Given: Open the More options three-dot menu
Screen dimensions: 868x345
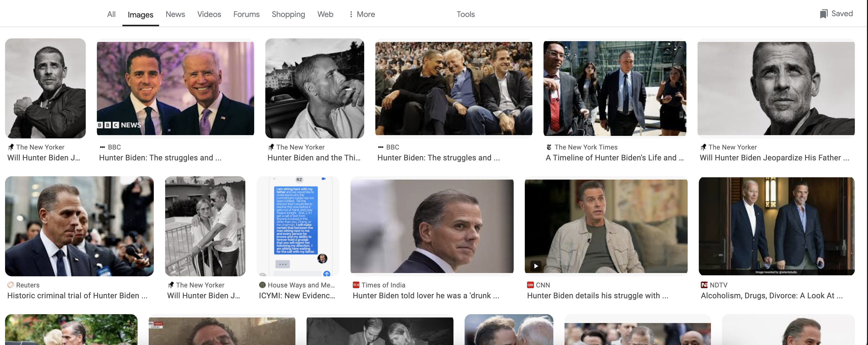Looking at the screenshot, I should coord(351,14).
